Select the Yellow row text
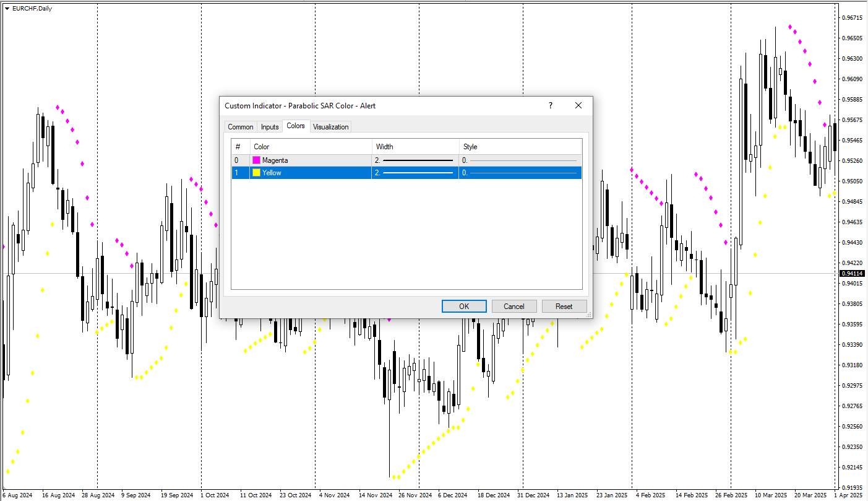 (272, 173)
